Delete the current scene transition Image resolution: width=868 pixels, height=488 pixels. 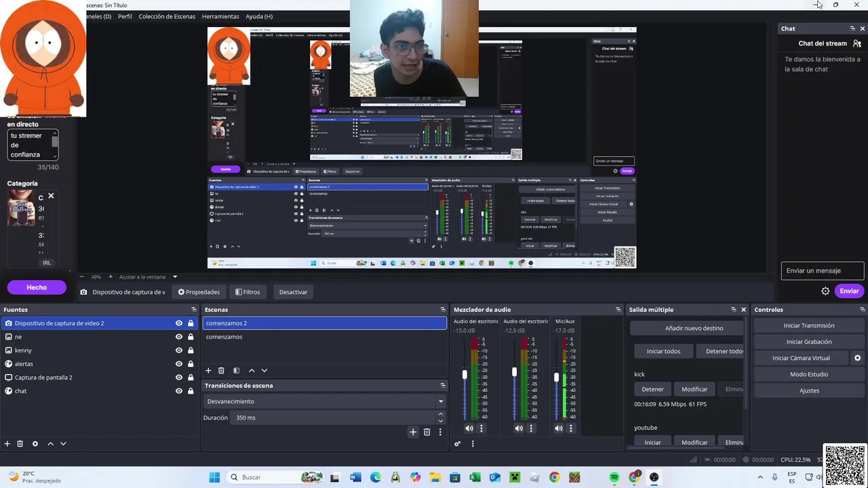[427, 432]
